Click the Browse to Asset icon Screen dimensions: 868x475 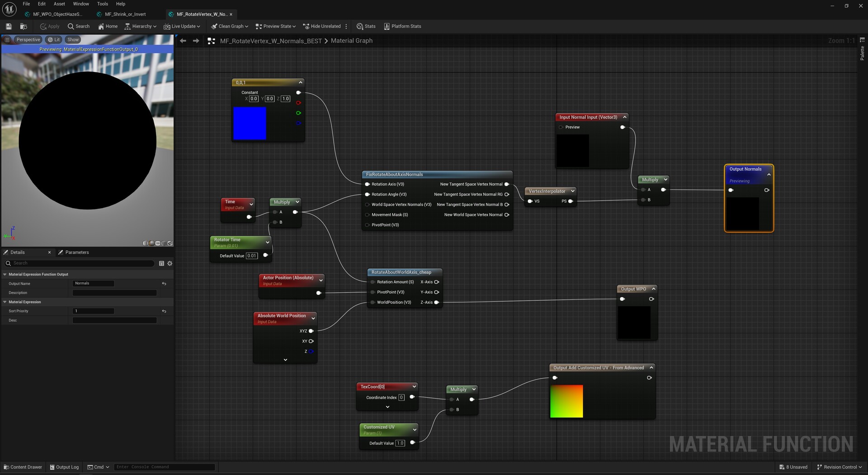(24, 26)
